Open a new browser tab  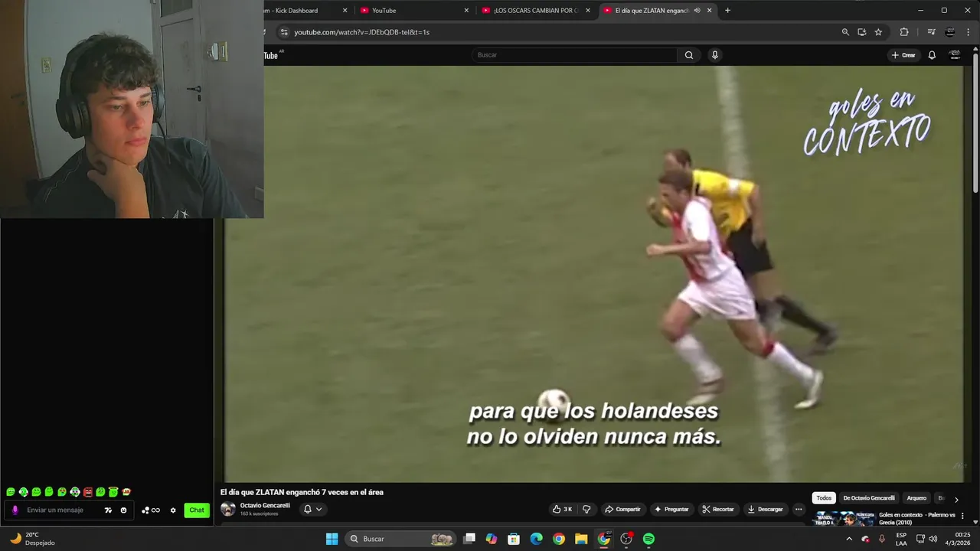click(727, 11)
